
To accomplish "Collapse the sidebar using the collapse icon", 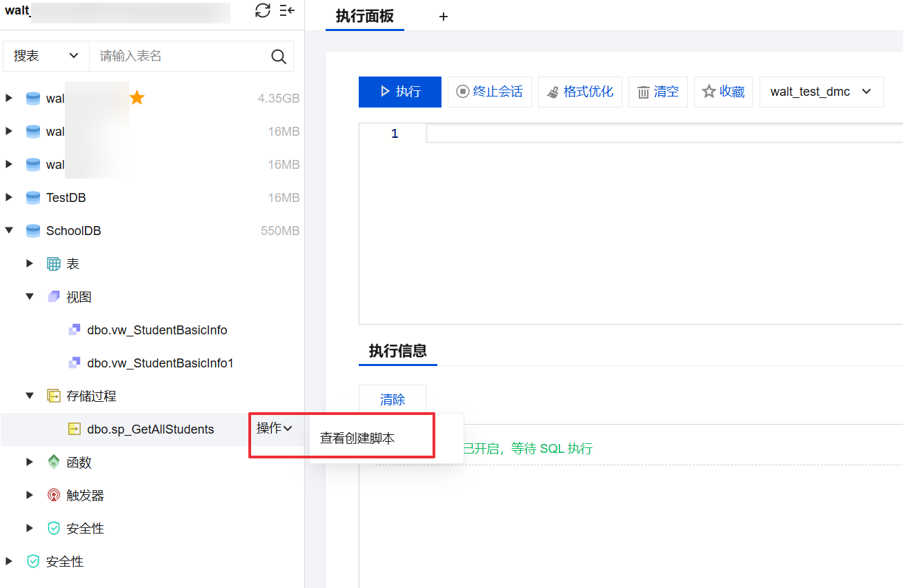I will click(x=287, y=10).
